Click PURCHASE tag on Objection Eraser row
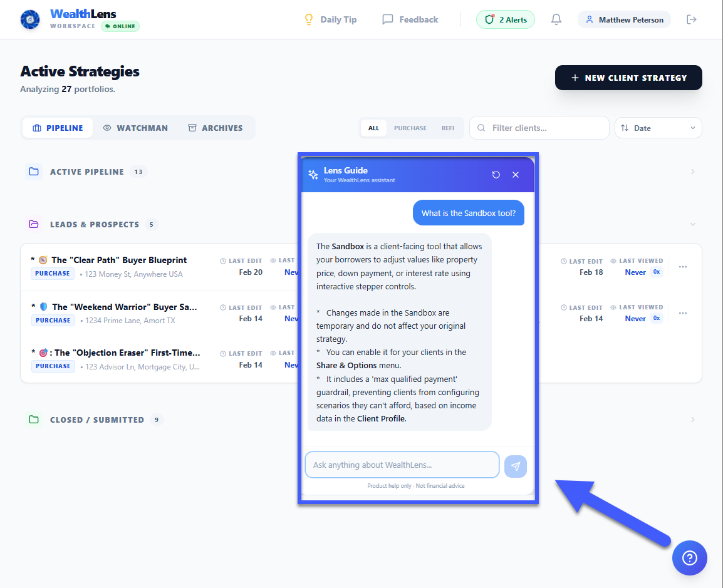The image size is (723, 588). 53,366
